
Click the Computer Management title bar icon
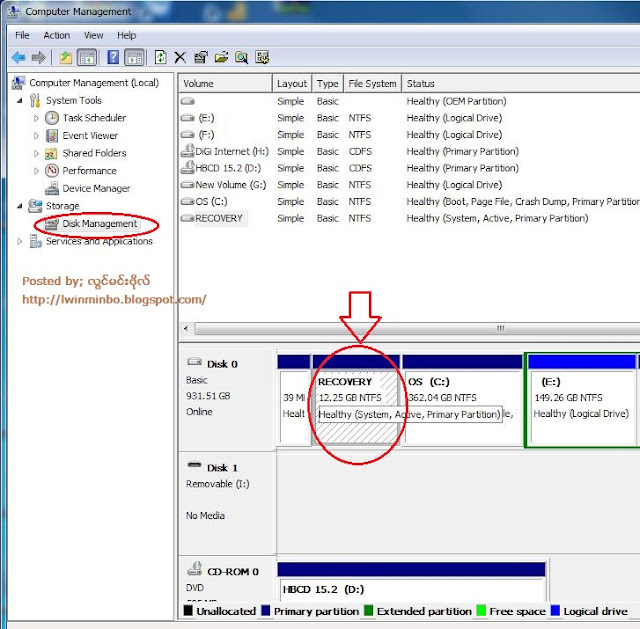pyautogui.click(x=13, y=11)
